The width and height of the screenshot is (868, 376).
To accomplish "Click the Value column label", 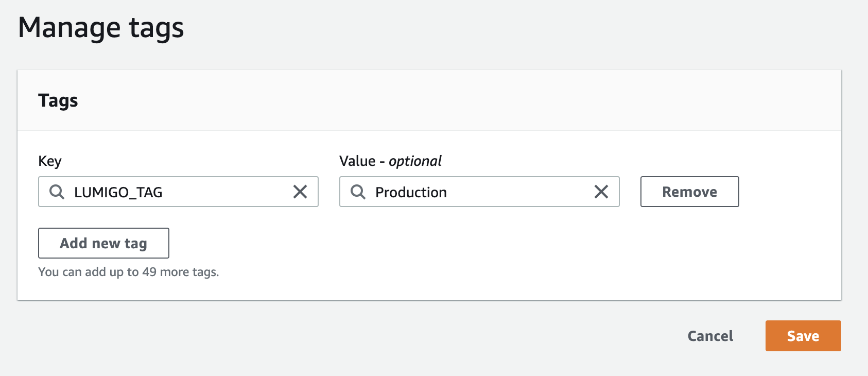I will coord(357,161).
